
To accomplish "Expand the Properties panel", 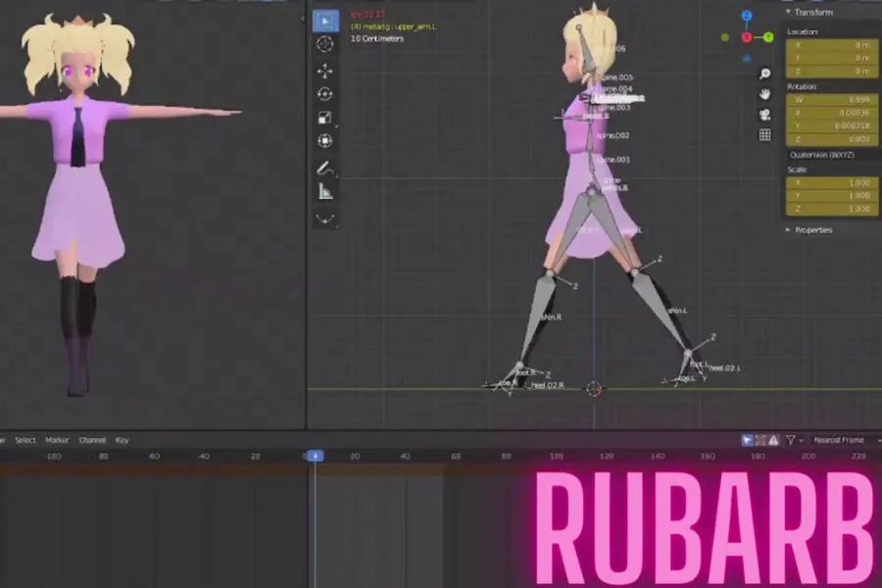I will [x=810, y=230].
